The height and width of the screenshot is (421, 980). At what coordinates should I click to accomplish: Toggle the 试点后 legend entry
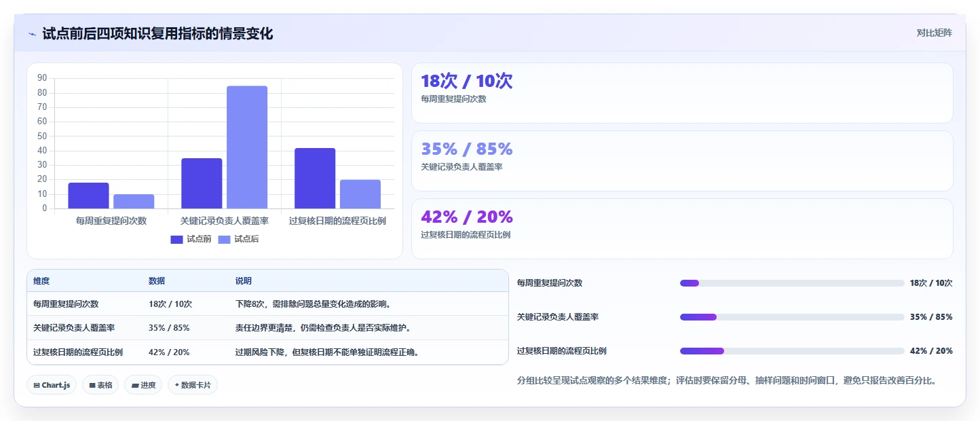click(x=238, y=239)
